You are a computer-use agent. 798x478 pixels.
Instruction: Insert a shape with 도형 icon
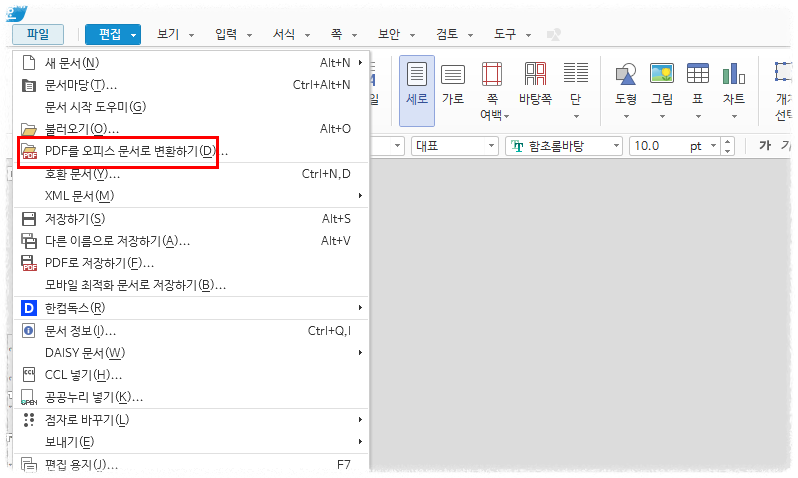(626, 75)
